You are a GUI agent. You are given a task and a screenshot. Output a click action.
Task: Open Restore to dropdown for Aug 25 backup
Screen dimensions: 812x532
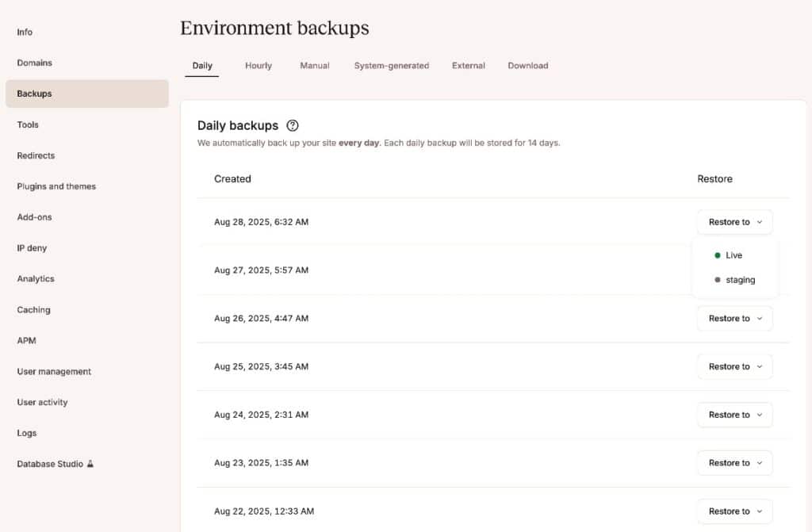(x=733, y=366)
